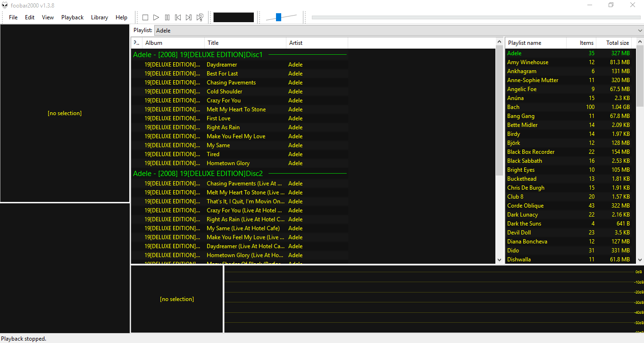
Task: Open the Black Box Recorder playlist
Action: (x=570, y=152)
